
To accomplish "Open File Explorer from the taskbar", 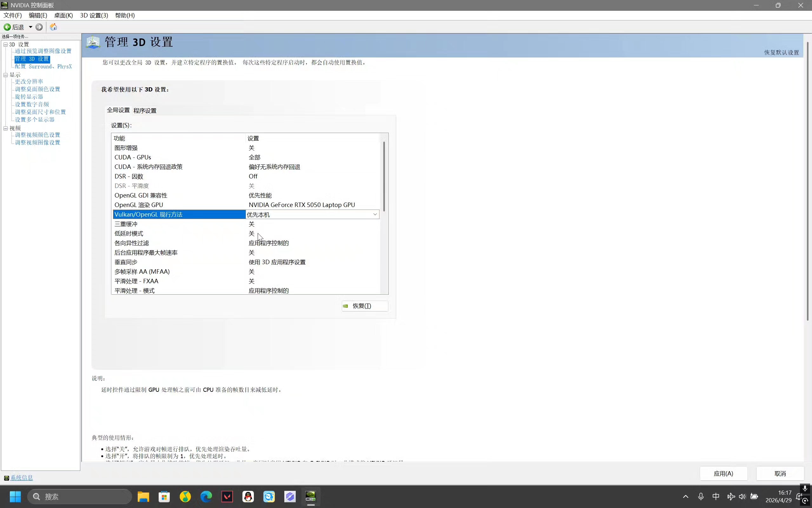I will point(143,497).
